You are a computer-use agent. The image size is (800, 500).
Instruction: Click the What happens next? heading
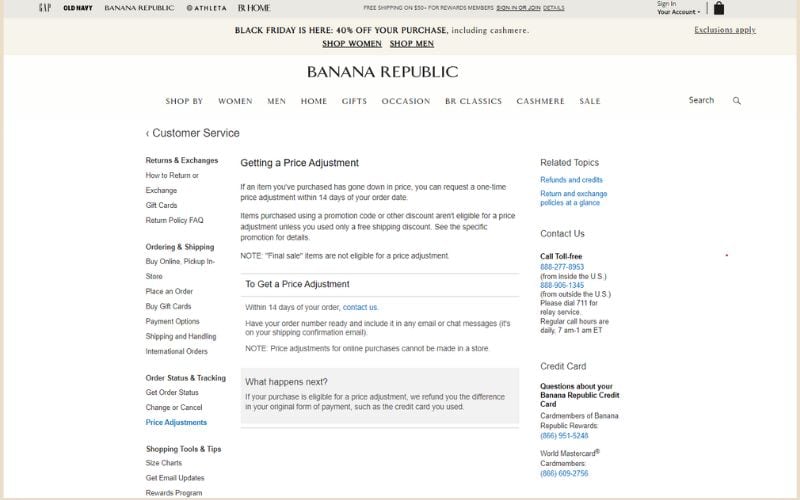286,382
